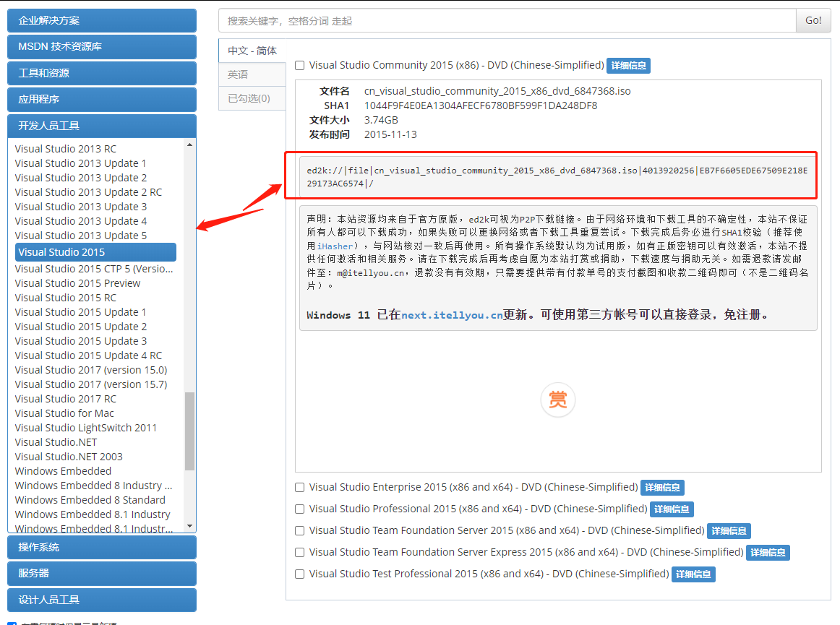Select Visual Studio.NET 2003
840x625 pixels.
[x=69, y=457]
